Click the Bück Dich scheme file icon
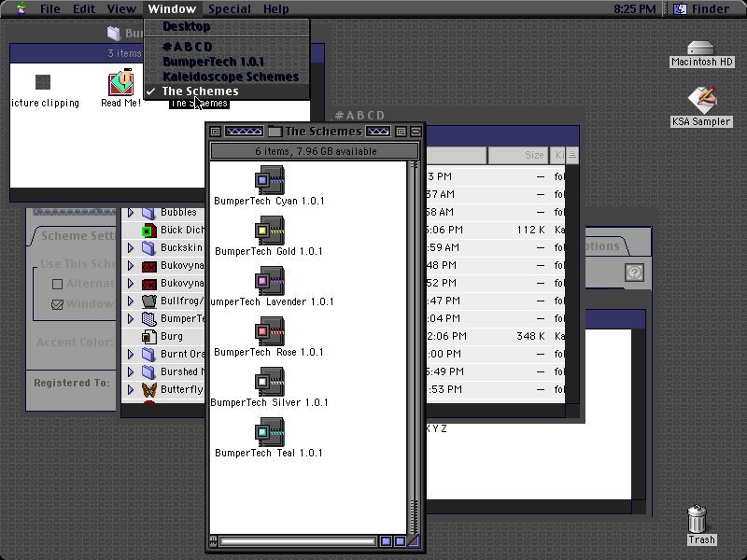747x560 pixels. coord(149,231)
